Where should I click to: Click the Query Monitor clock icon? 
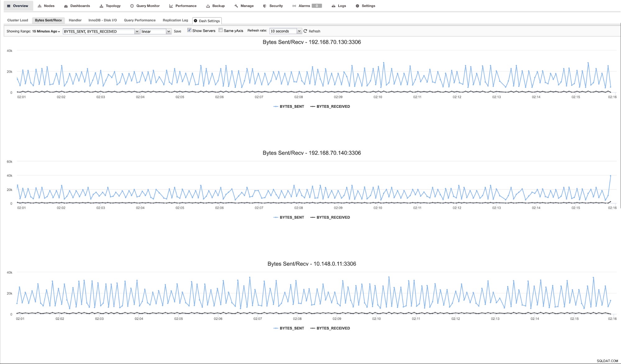click(x=132, y=6)
